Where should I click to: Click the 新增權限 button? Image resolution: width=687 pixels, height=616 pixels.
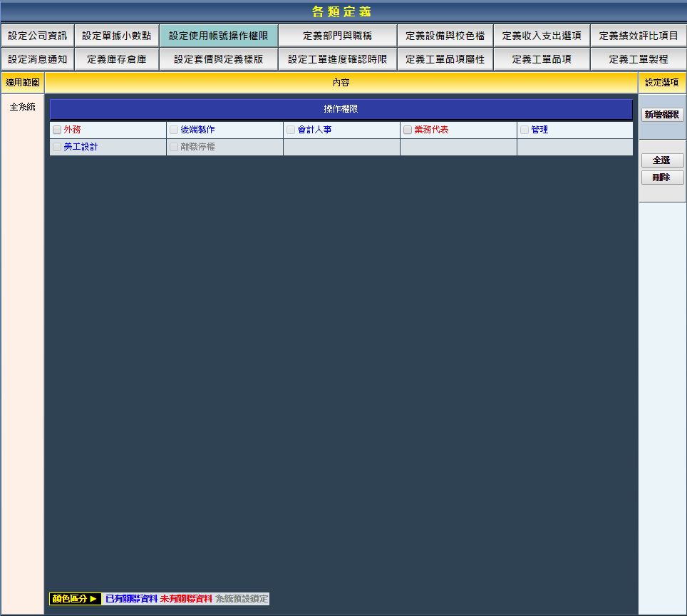tap(662, 115)
